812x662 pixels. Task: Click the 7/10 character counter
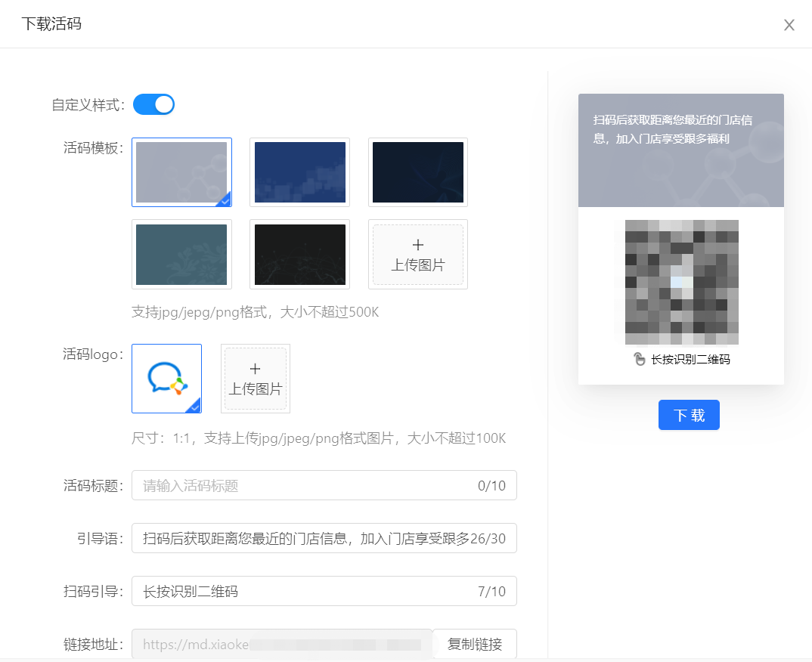click(491, 591)
